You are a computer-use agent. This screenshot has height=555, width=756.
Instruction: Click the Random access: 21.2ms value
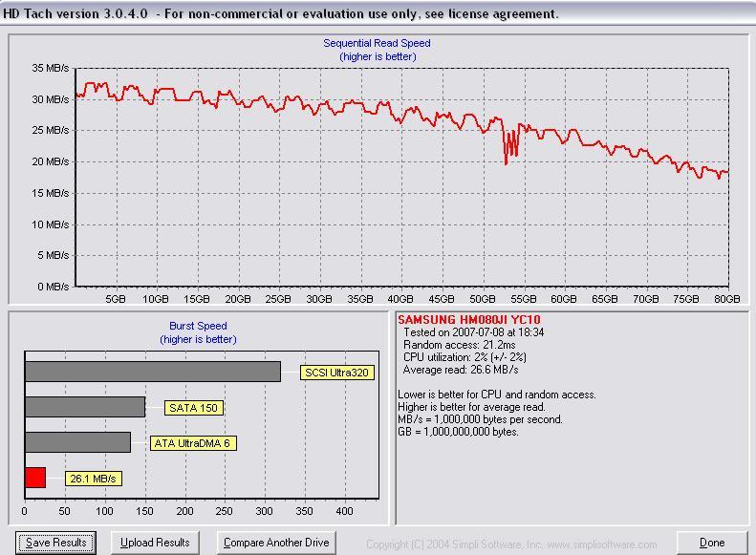coord(460,345)
